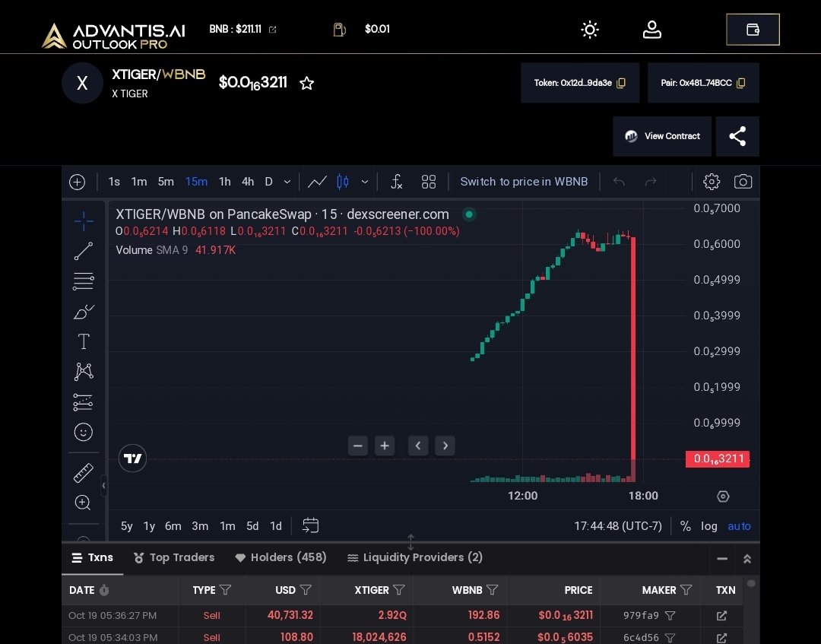821x644 pixels.
Task: Filter transactions by USD column
Action: [306, 590]
